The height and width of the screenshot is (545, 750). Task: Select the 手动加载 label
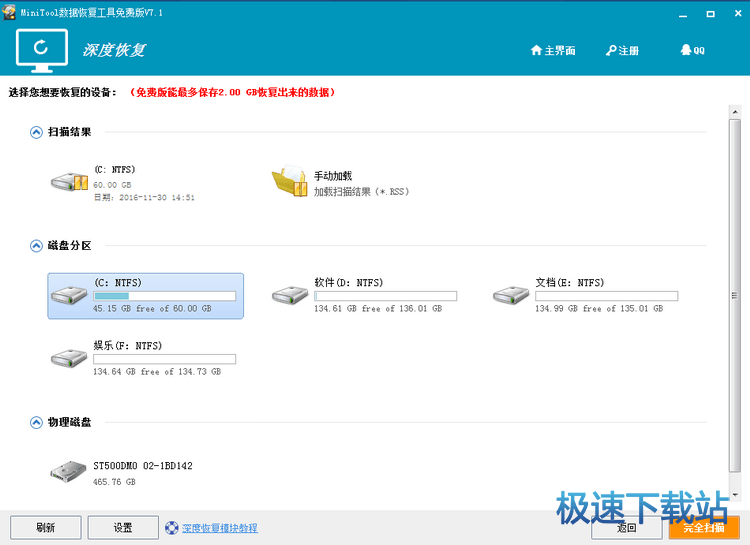tap(333, 176)
